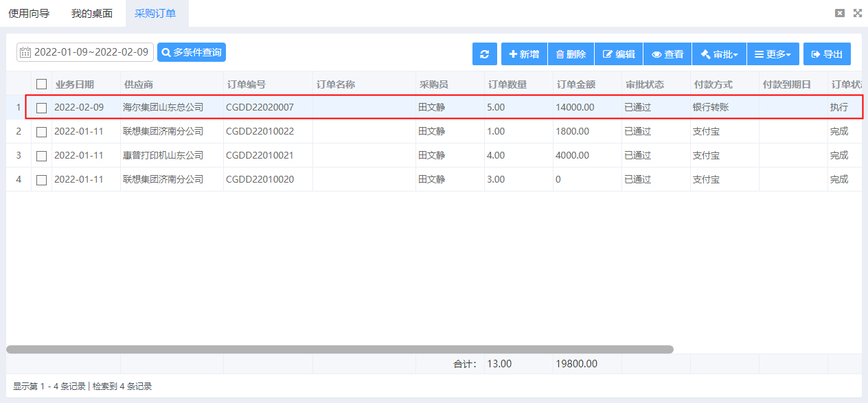Click the total amount 19800.00
The height and width of the screenshot is (403, 868).
tap(576, 364)
